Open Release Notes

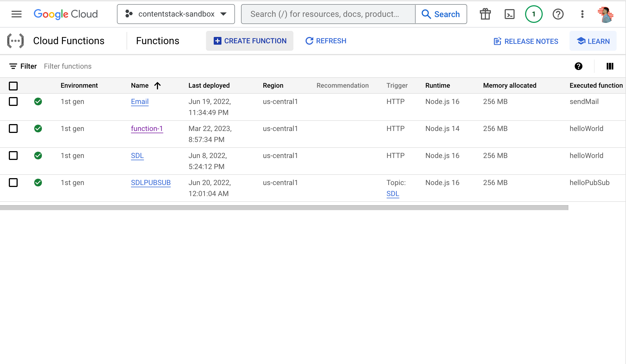point(526,41)
